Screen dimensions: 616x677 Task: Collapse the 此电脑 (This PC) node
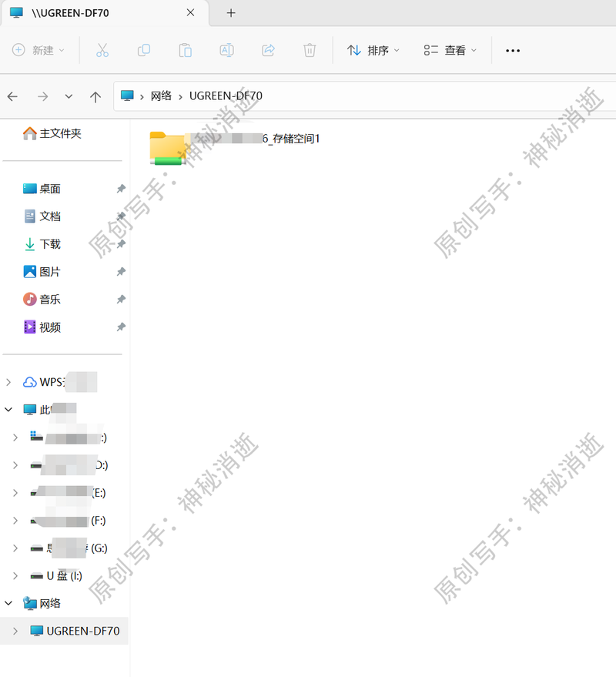(8, 409)
